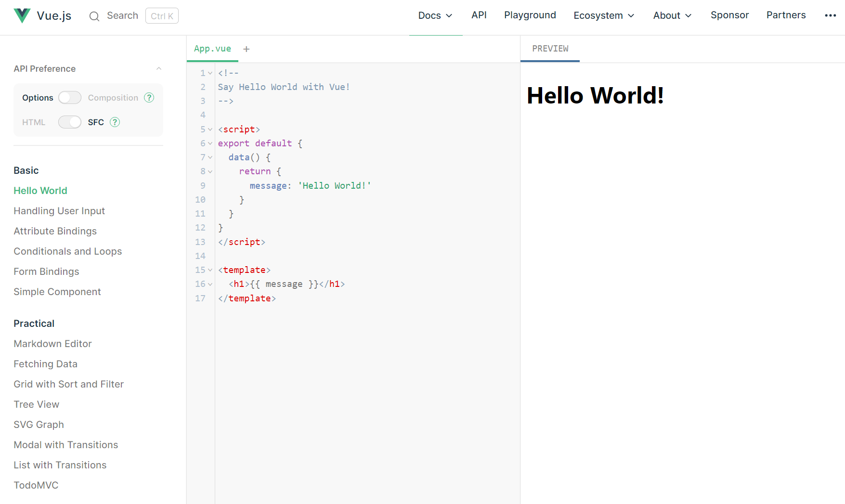Open Simple Component example
Image resolution: width=845 pixels, height=504 pixels.
pos(57,292)
